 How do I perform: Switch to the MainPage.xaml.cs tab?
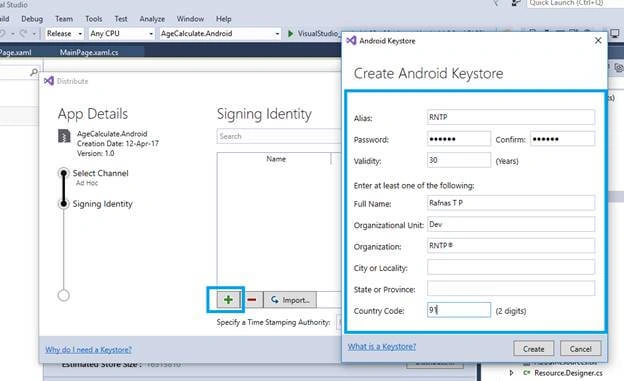pos(89,52)
